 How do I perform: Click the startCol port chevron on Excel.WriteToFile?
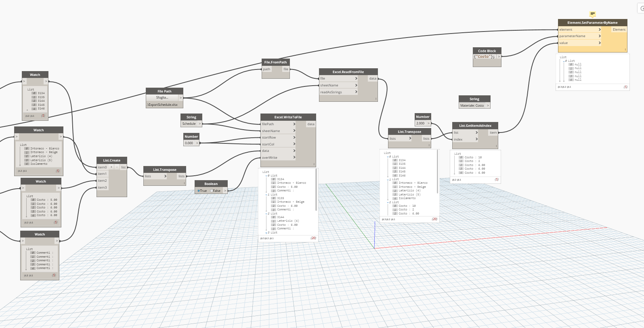click(x=294, y=144)
